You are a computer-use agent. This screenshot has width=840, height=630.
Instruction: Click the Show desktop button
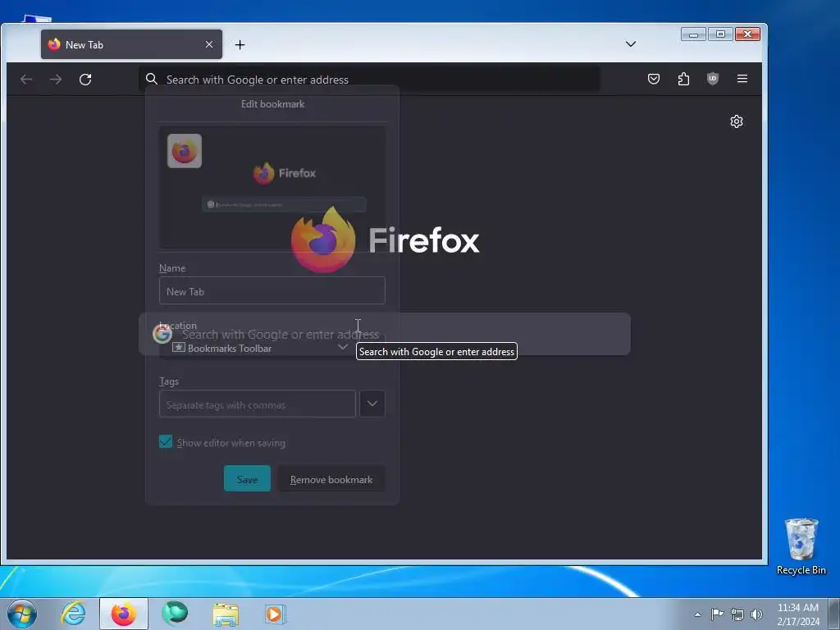(x=834, y=614)
